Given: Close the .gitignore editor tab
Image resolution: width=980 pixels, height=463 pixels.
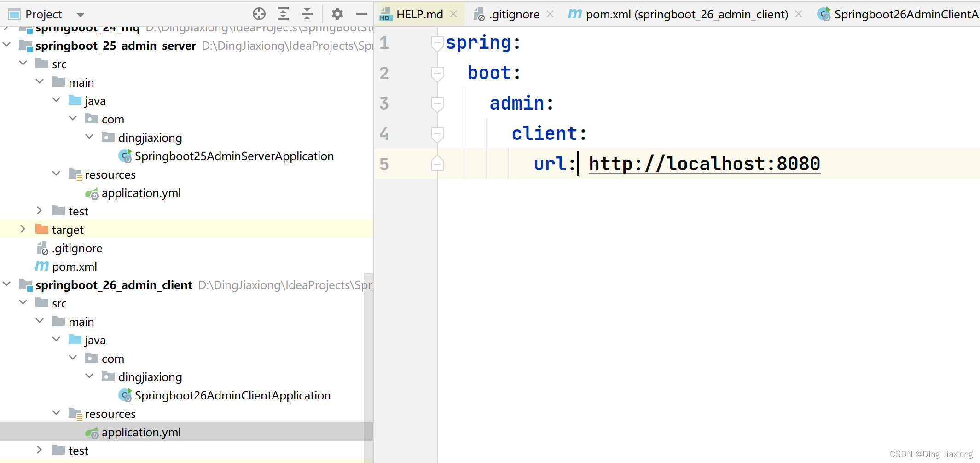Looking at the screenshot, I should [x=550, y=14].
